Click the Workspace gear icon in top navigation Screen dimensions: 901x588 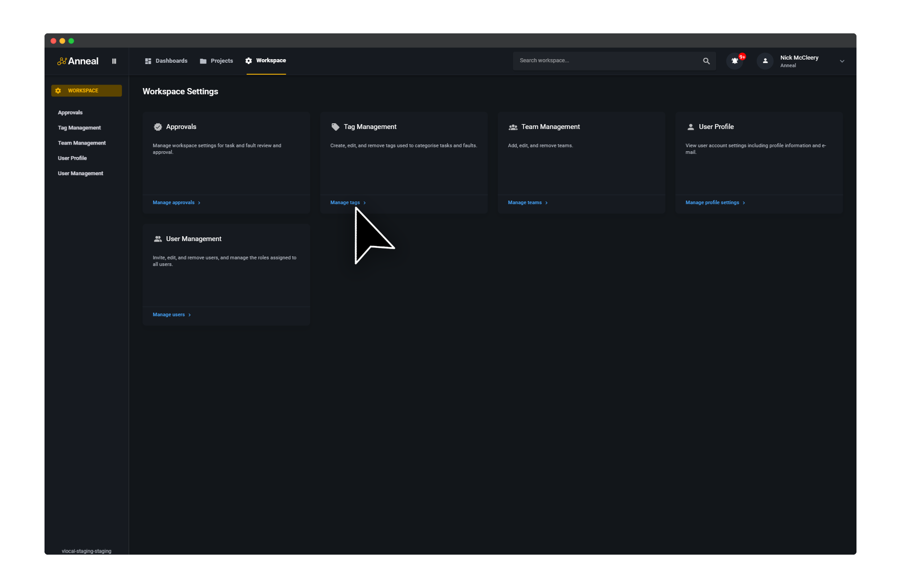point(248,61)
